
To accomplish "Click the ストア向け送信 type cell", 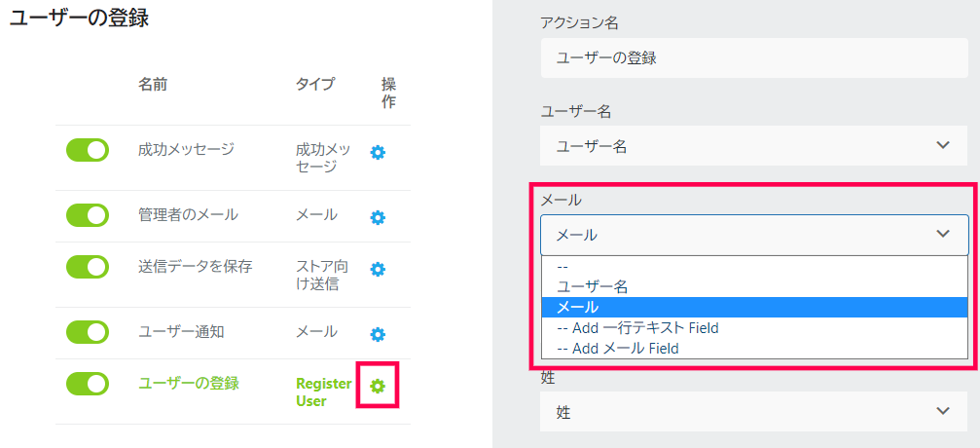I will pos(322,276).
